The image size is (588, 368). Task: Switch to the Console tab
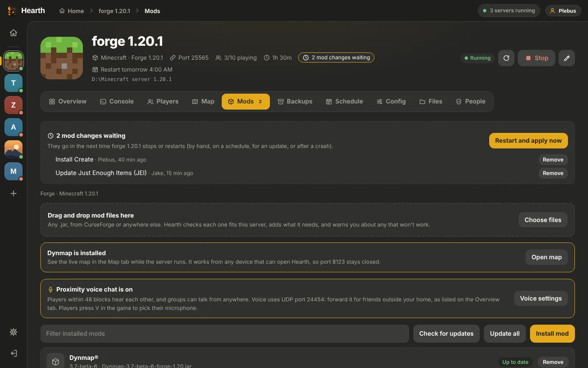117,101
